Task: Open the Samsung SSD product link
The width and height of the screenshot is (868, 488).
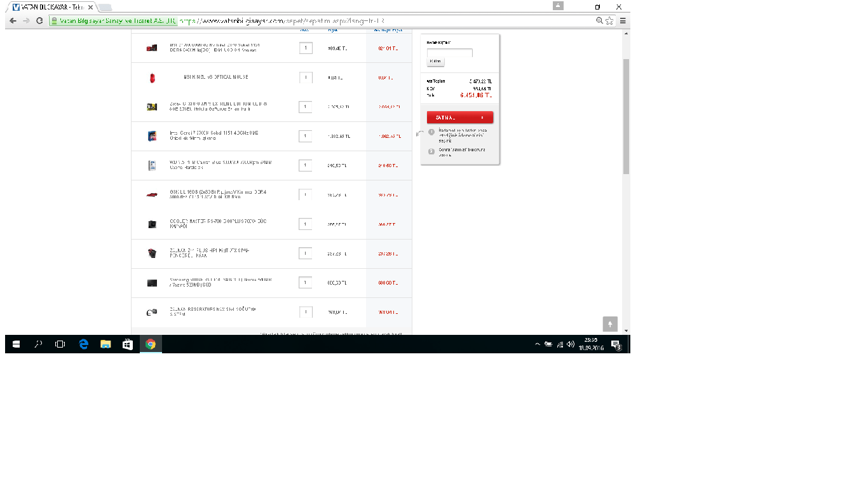Action: click(220, 283)
